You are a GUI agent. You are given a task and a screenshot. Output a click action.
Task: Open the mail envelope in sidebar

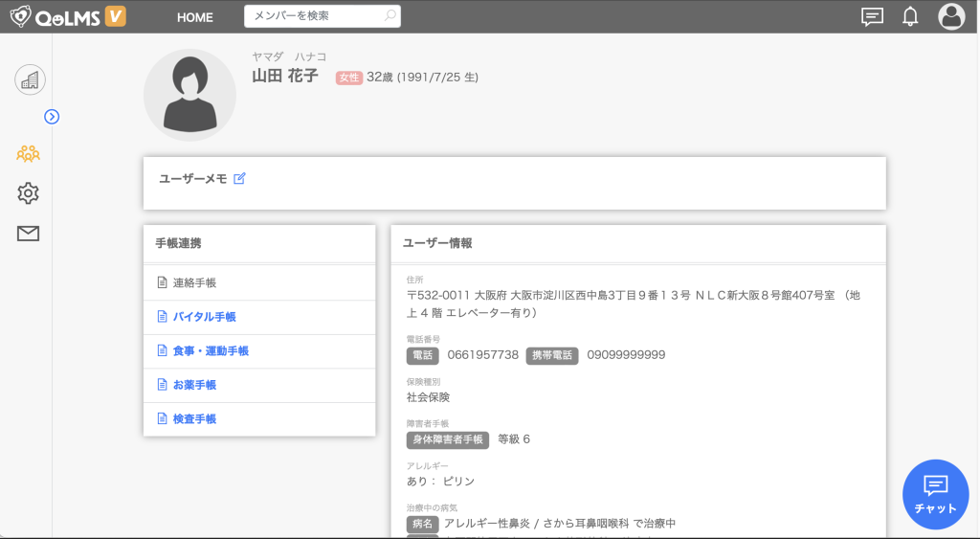[x=29, y=234]
